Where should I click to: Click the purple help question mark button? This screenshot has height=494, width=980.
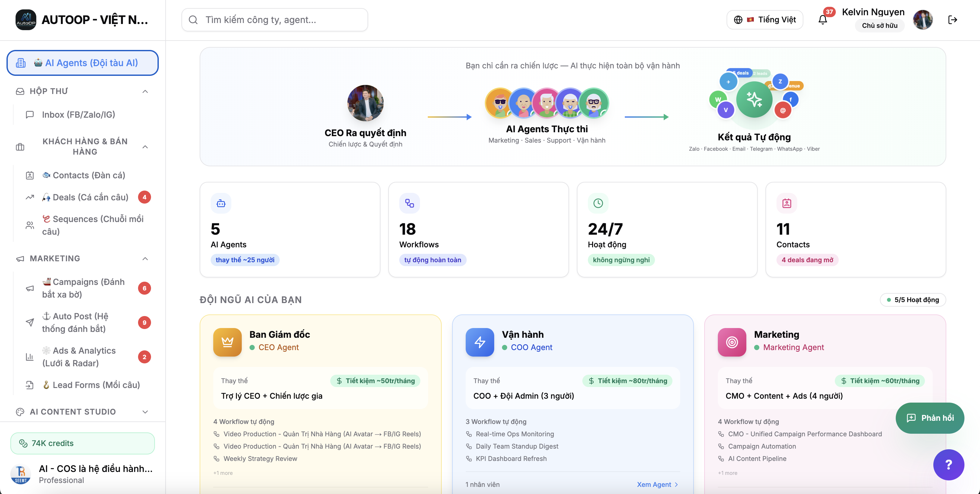click(x=948, y=464)
